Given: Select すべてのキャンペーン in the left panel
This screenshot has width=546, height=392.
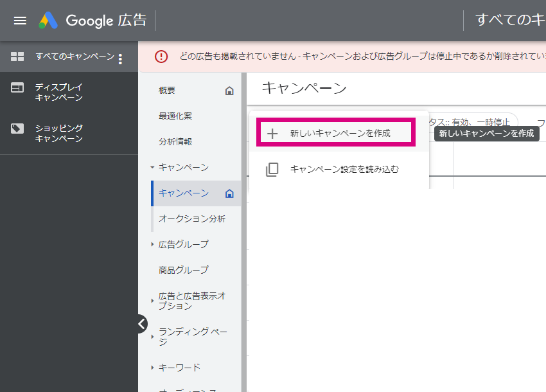Looking at the screenshot, I should (69, 57).
